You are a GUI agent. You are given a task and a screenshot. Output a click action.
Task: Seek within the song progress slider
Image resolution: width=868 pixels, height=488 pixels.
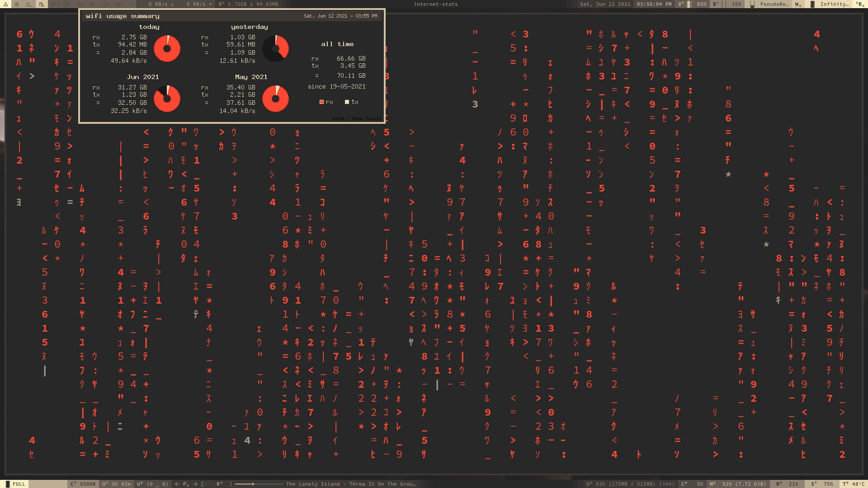[x=259, y=484]
